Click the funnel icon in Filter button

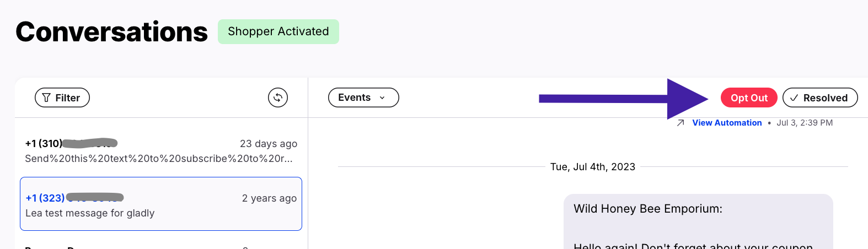[x=46, y=98]
